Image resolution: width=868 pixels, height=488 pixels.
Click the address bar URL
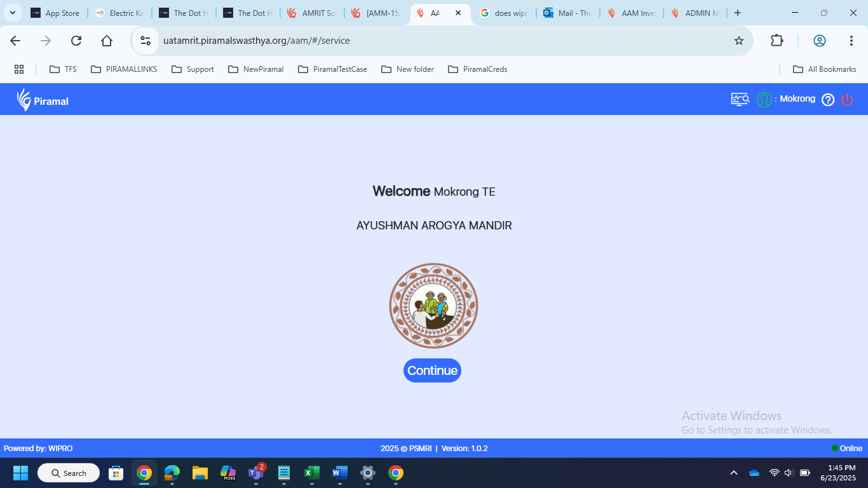[x=257, y=41]
